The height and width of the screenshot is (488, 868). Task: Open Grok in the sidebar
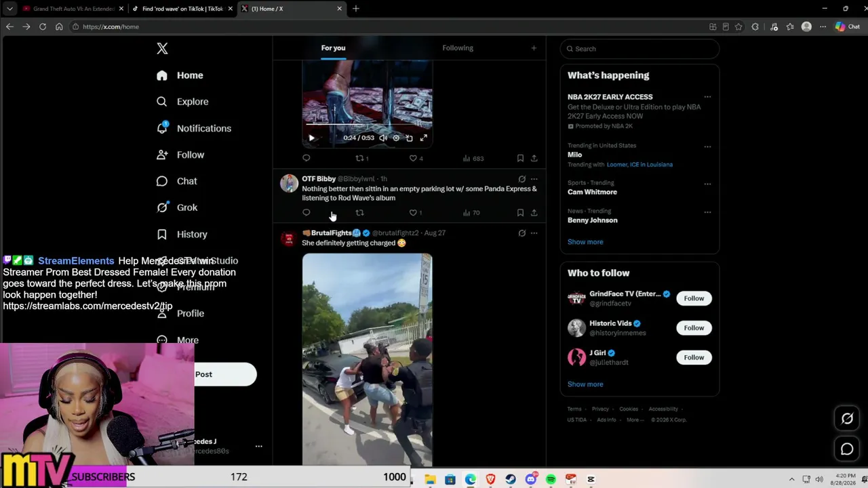click(x=177, y=207)
